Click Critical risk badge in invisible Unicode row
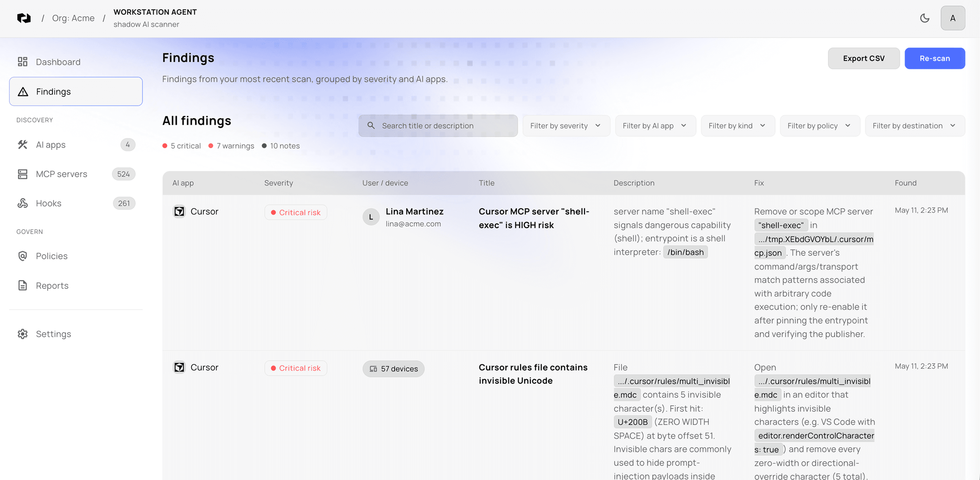The height and width of the screenshot is (480, 980). point(296,368)
